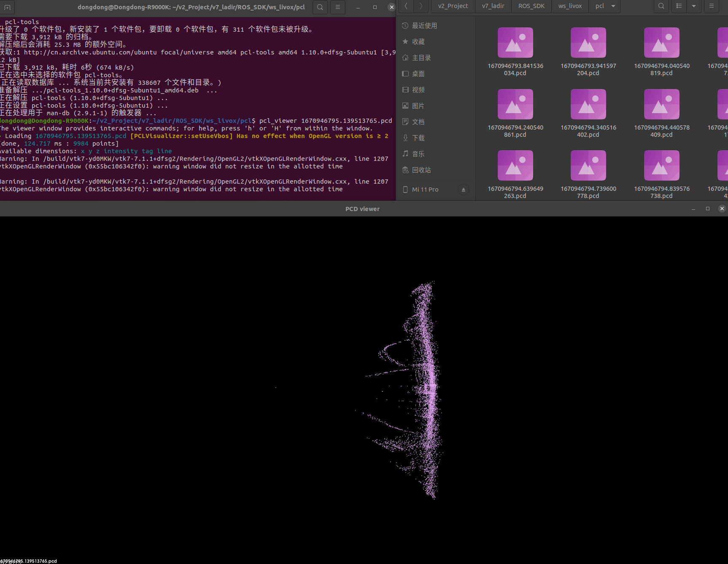
Task: Select file 1670946794.340516402.pcd
Action: (588, 113)
